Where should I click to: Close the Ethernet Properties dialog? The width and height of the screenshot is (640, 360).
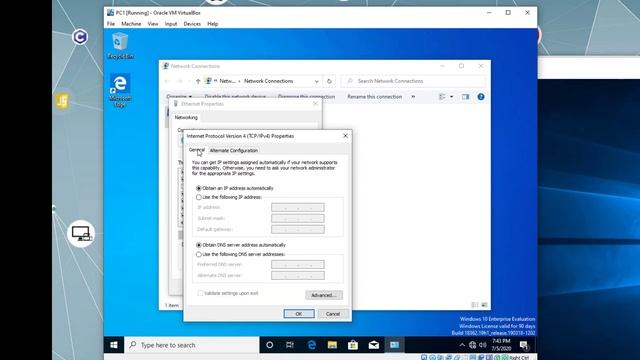(x=315, y=104)
